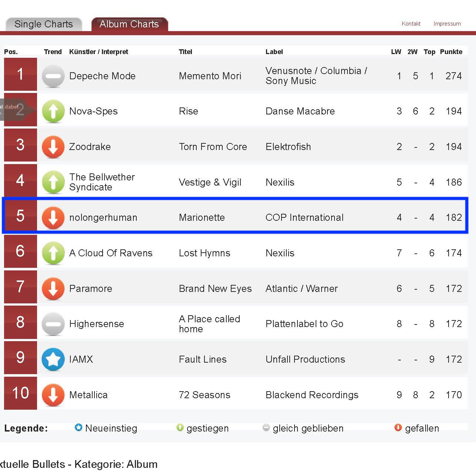
Task: Click the Punkte column header
Action: [451, 52]
